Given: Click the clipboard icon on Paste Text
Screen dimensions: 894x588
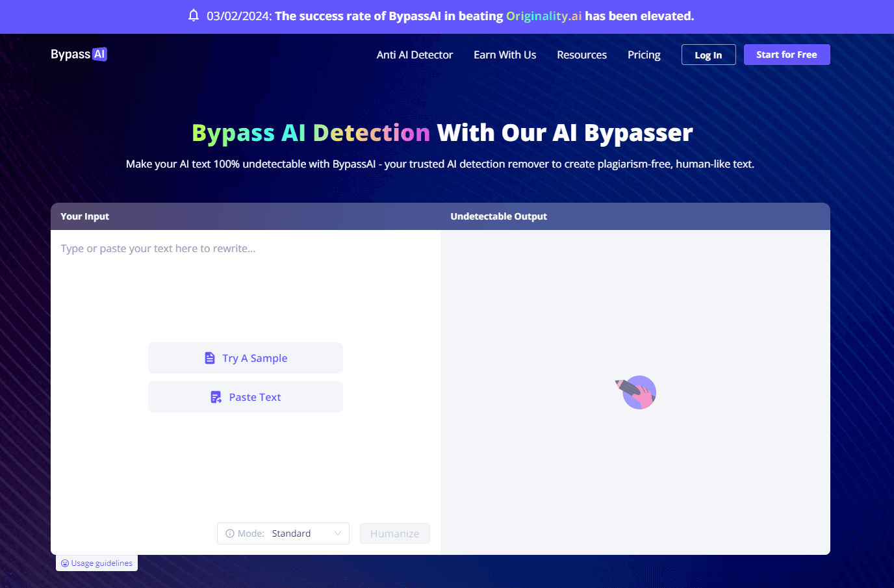Looking at the screenshot, I should pos(216,397).
